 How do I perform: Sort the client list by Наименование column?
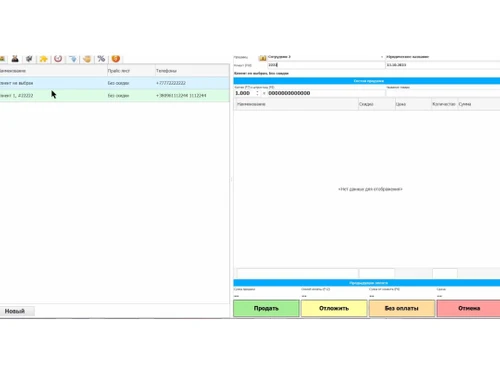[53, 71]
